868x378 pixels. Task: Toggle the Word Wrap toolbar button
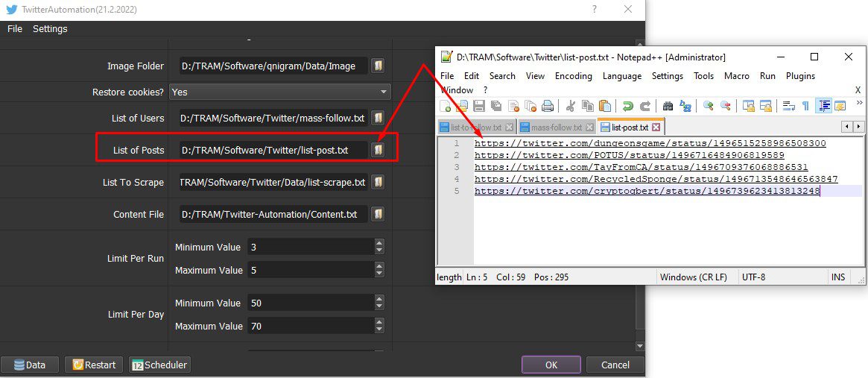(x=789, y=106)
